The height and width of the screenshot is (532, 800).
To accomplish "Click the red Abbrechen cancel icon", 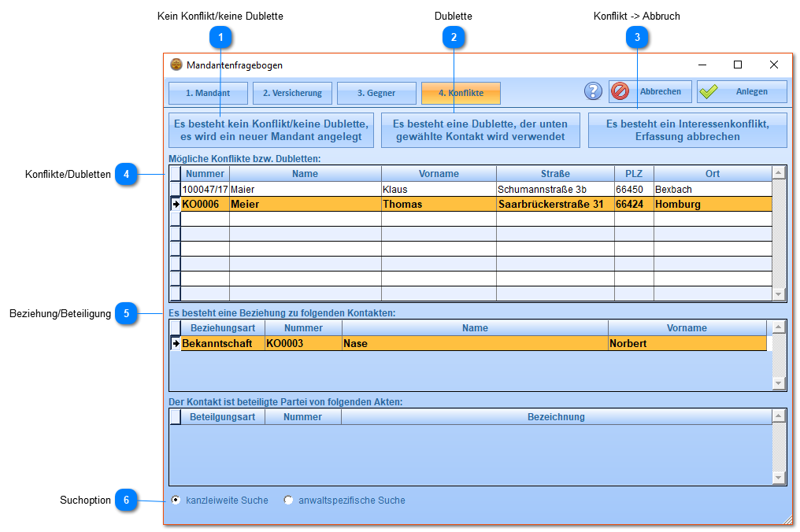I will (620, 91).
